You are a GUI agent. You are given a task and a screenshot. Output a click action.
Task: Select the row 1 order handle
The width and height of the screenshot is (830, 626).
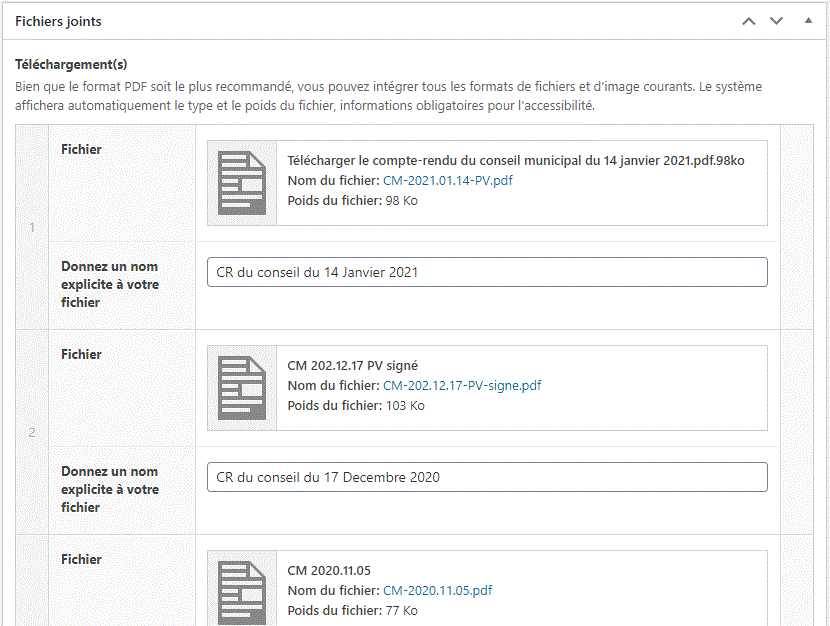click(x=32, y=228)
